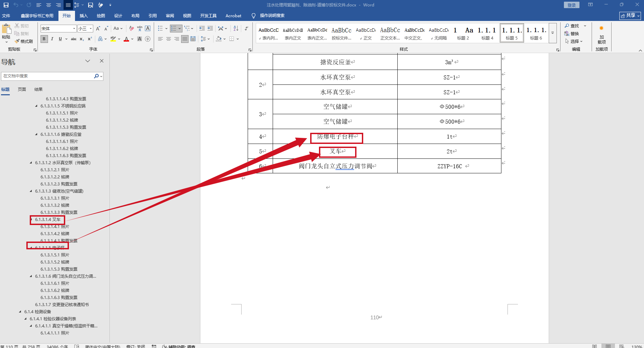The image size is (644, 348).
Task: Switch navigation pane to 页面 view
Action: 22,90
